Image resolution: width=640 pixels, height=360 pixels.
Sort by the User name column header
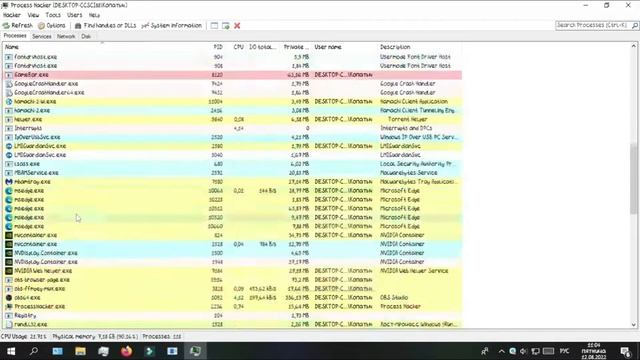tap(328, 47)
